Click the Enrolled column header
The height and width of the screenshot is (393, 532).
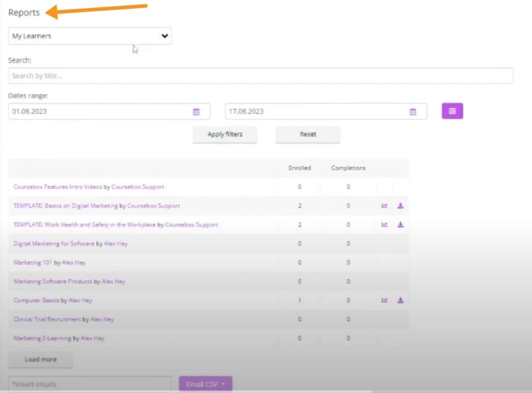click(300, 168)
